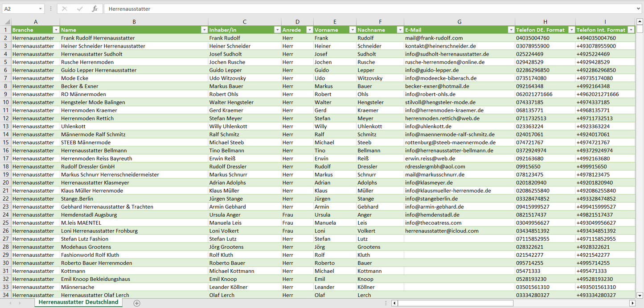Add a new sheet with plus icon
Image resolution: width=644 pixels, height=308 pixels.
pyautogui.click(x=137, y=303)
